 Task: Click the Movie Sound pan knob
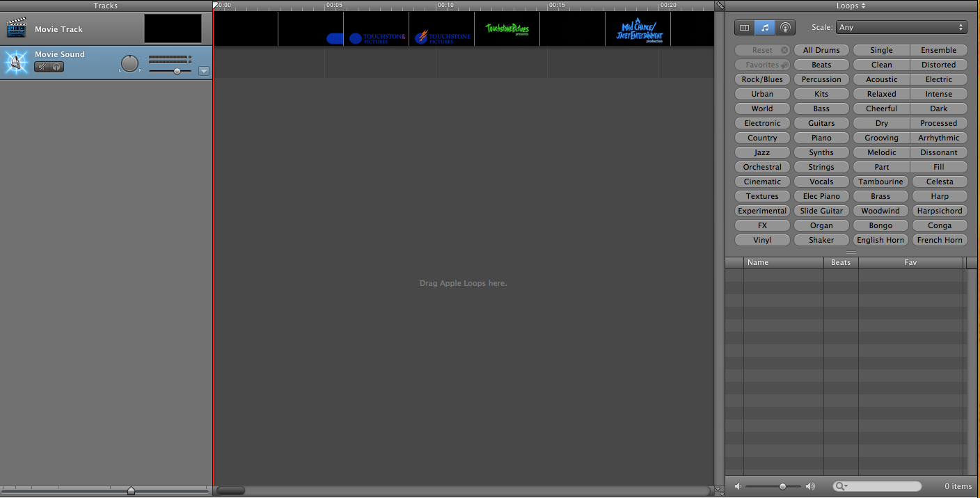point(130,63)
